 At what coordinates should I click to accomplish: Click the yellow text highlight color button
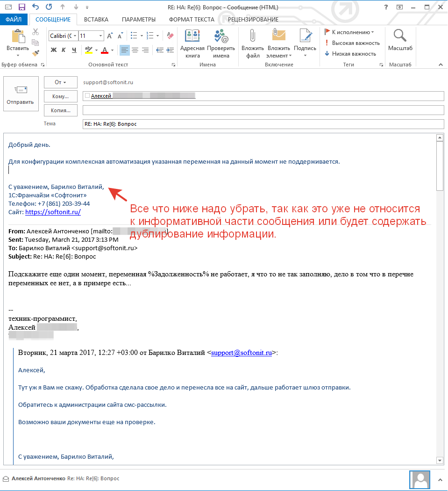tap(88, 50)
